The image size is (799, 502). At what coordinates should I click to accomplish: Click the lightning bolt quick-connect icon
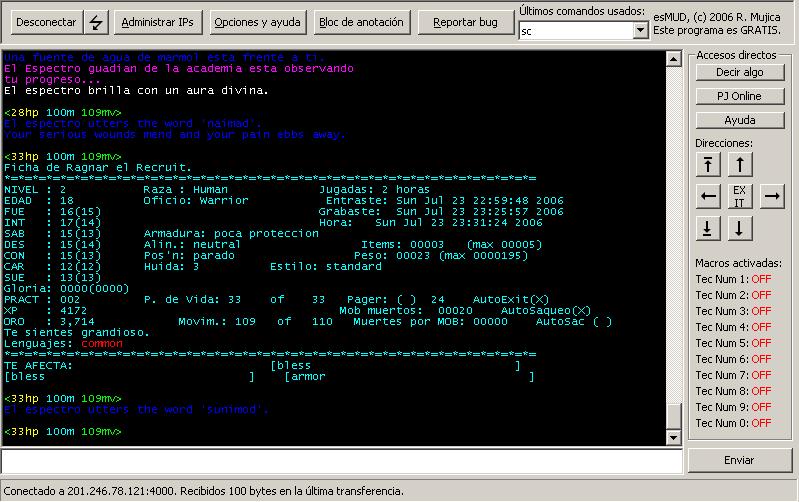click(96, 22)
